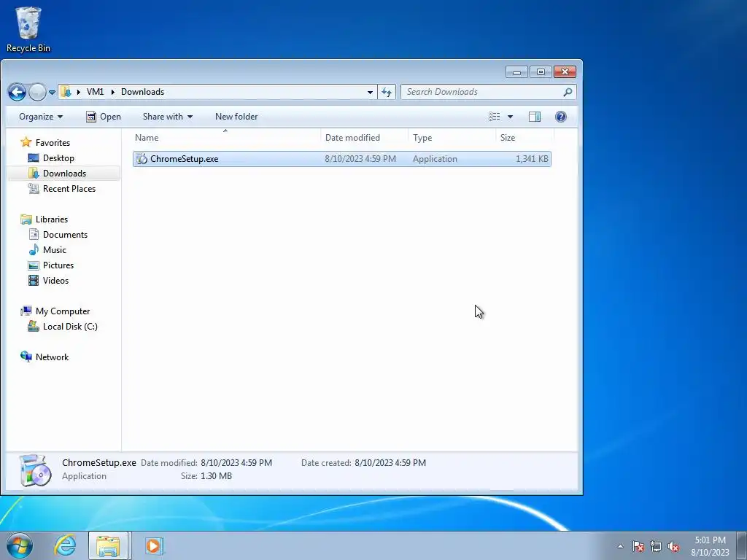Open the Documents library
The height and width of the screenshot is (560, 747).
pyautogui.click(x=65, y=235)
